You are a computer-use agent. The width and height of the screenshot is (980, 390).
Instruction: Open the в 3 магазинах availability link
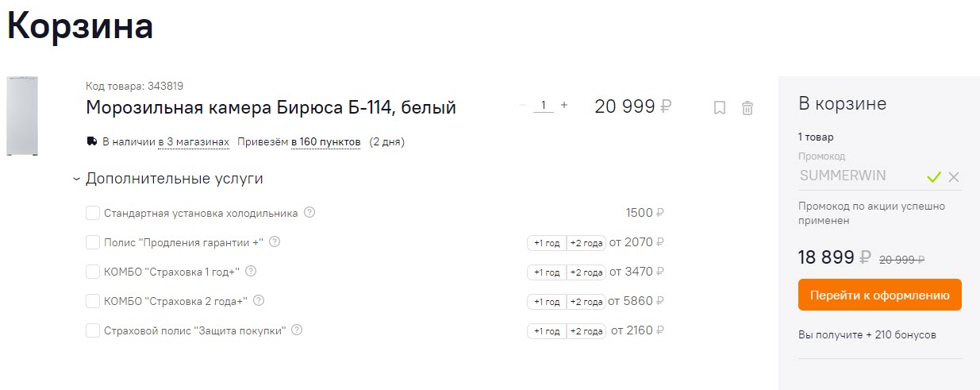coord(194,142)
